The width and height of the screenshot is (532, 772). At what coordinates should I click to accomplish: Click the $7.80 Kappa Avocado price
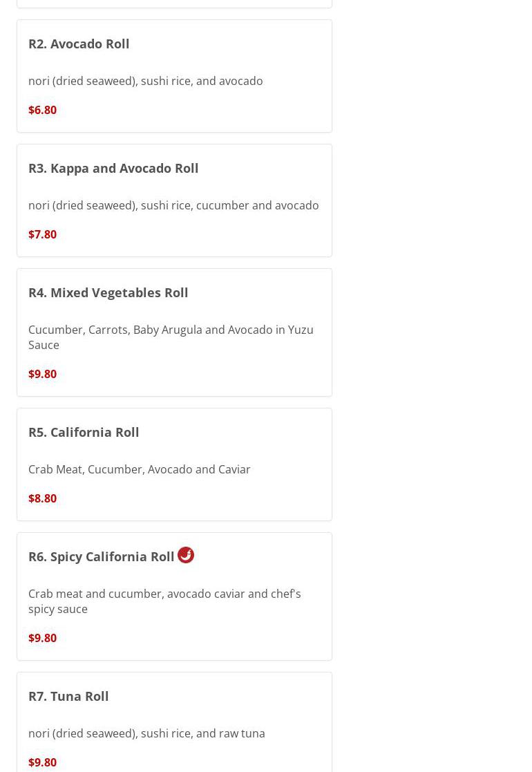(x=42, y=234)
